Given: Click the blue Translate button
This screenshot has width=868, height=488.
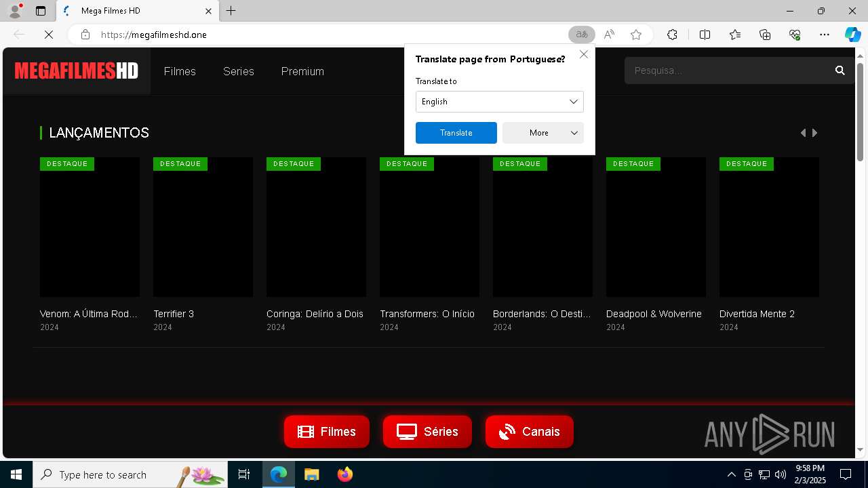Looking at the screenshot, I should coord(456,133).
